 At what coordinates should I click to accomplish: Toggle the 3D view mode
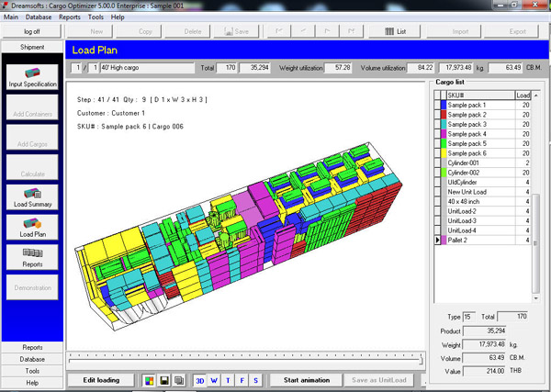coord(200,380)
